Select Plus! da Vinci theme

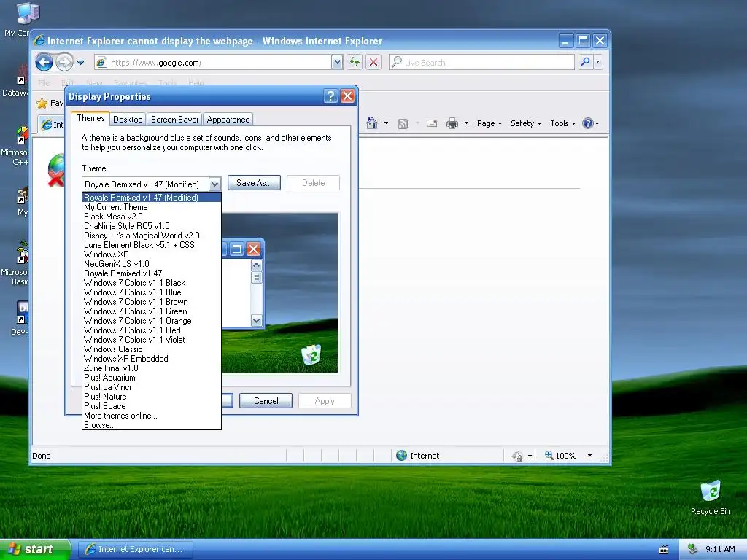point(152,387)
